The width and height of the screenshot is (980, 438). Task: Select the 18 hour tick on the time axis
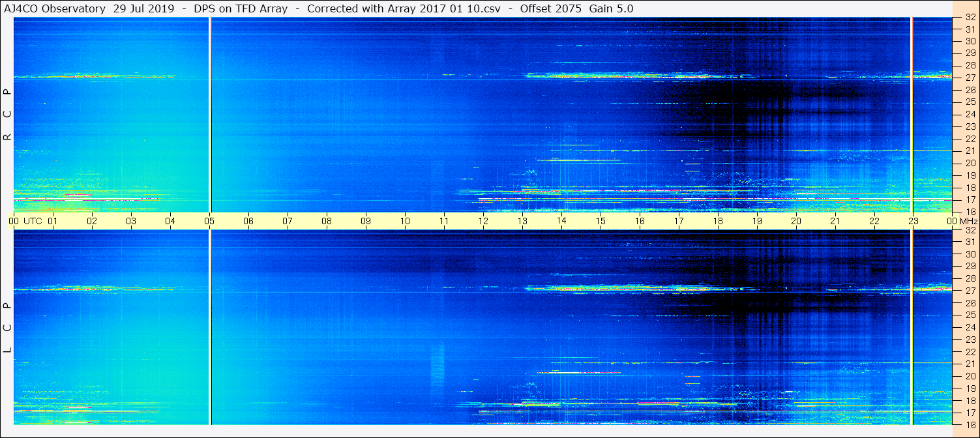pos(718,221)
